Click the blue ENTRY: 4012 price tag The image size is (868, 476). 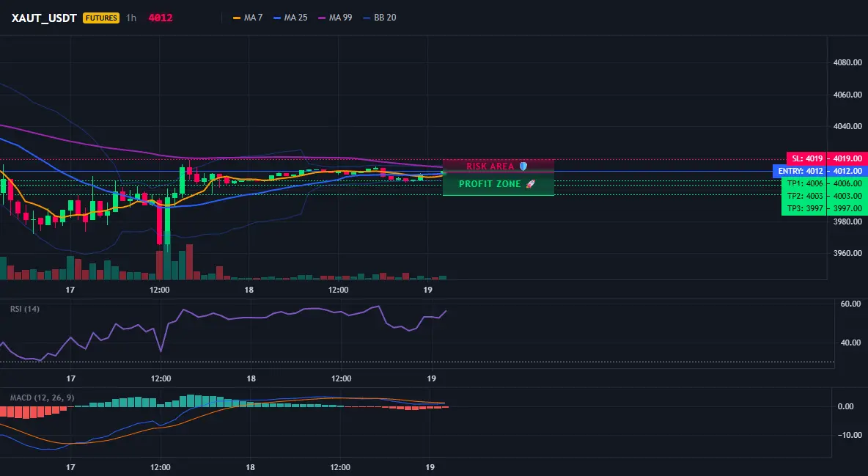pyautogui.click(x=799, y=171)
